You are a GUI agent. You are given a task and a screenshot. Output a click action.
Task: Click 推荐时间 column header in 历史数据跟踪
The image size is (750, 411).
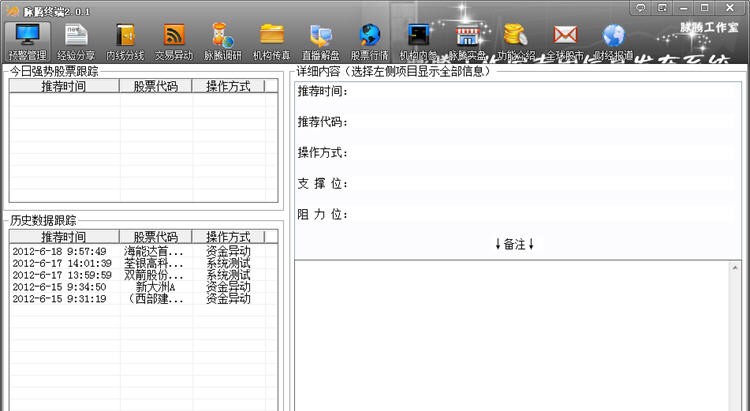63,237
